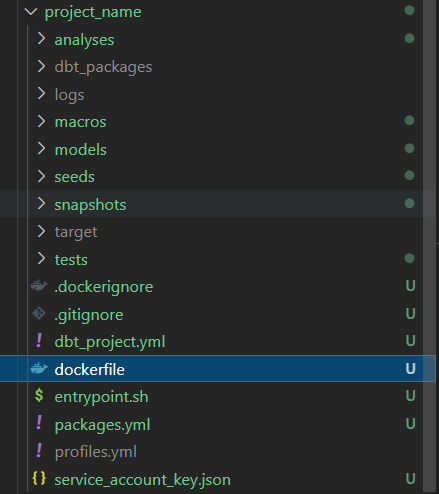Expand the dbt_packages folder chevron

(x=41, y=66)
